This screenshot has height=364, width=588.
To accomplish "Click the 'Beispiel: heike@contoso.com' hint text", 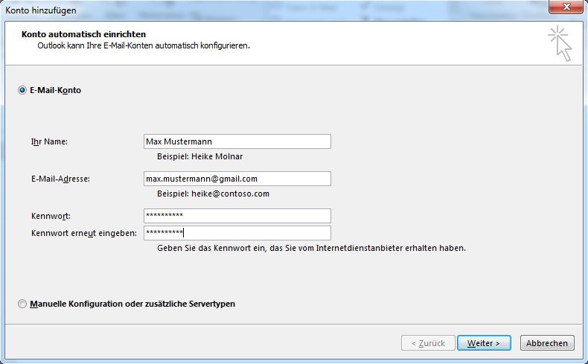I will point(213,194).
